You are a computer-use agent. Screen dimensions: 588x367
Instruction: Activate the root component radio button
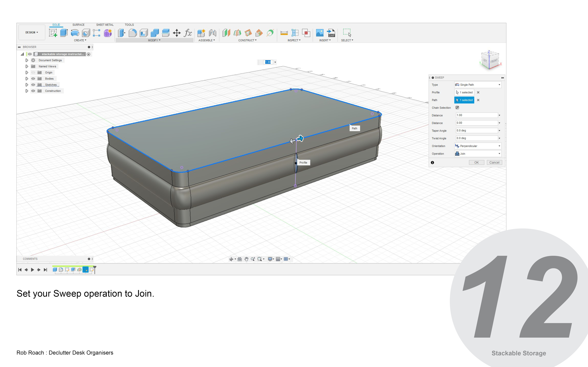[89, 54]
